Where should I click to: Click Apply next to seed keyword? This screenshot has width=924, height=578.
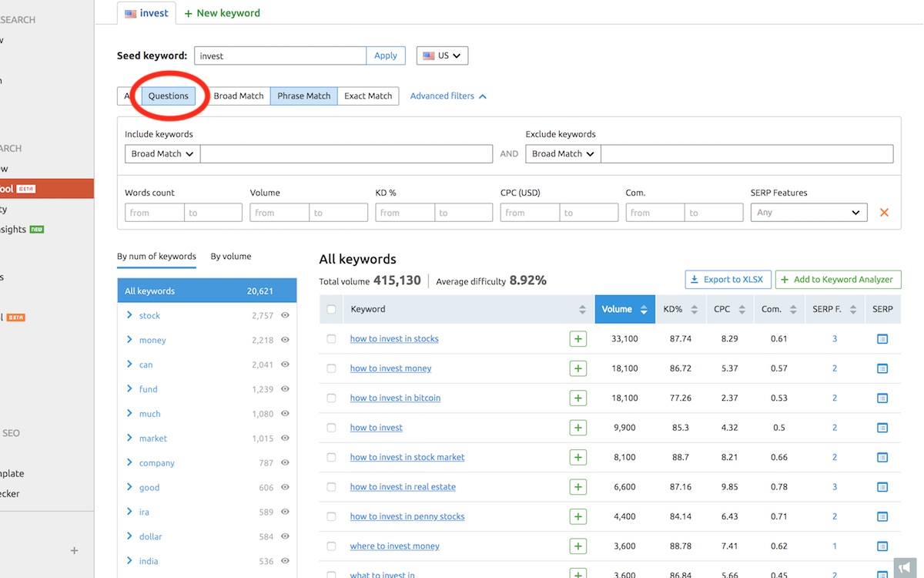386,55
